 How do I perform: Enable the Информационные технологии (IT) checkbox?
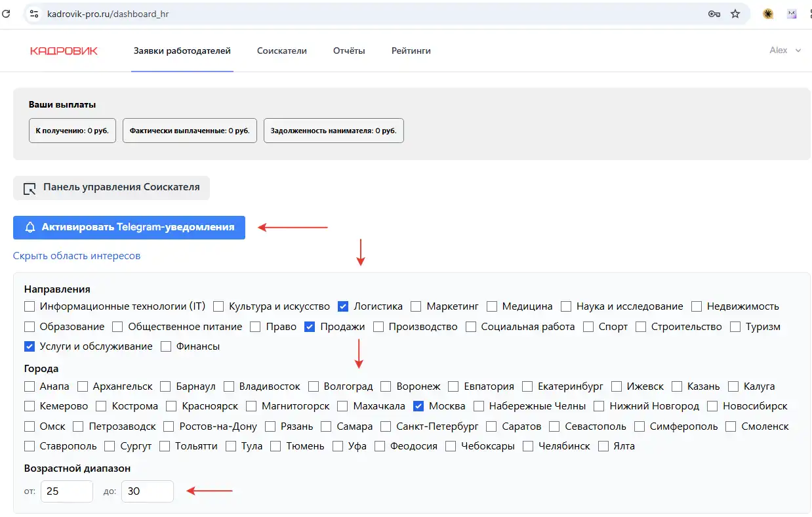(30, 306)
